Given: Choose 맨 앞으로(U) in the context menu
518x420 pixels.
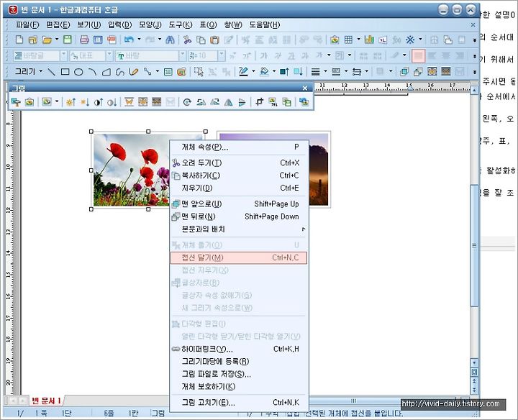Looking at the screenshot, I should coord(239,204).
